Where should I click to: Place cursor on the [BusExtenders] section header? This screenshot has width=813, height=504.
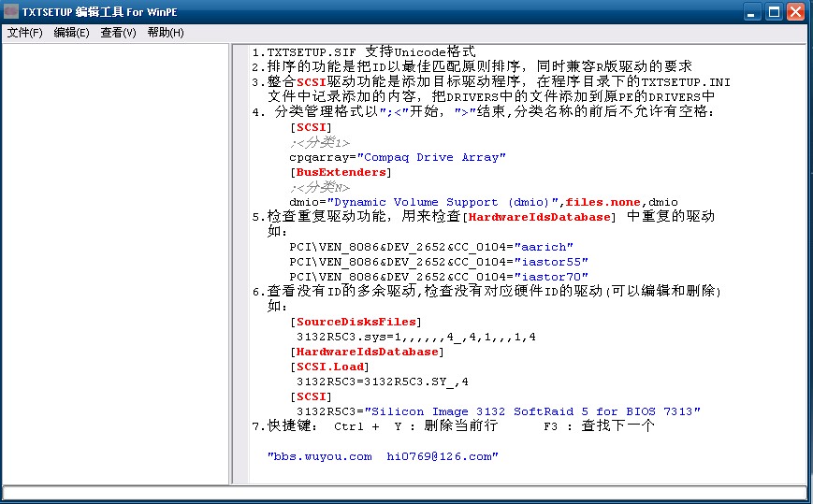click(x=340, y=172)
